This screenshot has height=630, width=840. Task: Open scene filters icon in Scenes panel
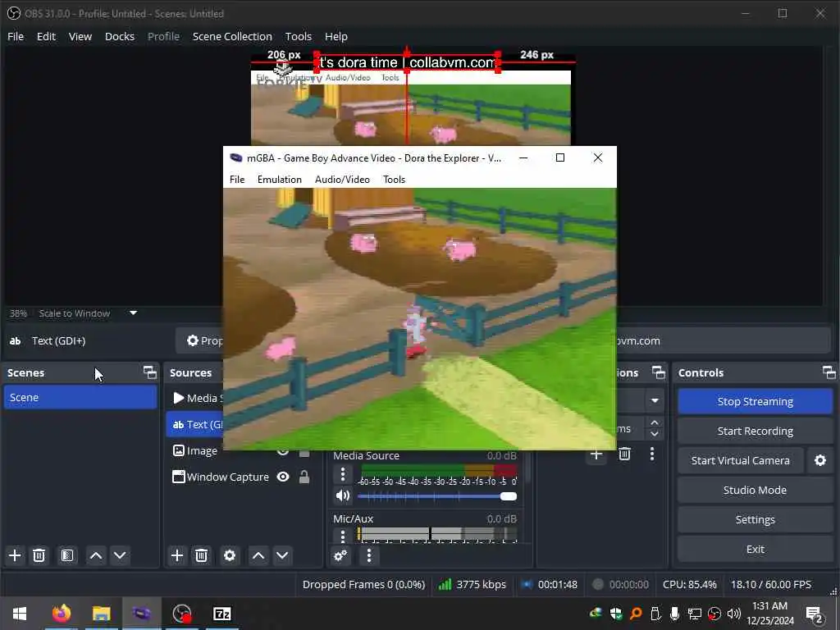point(67,555)
